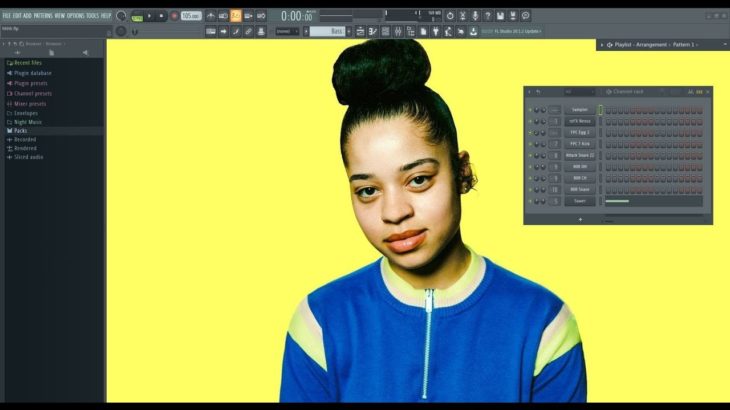Open the Sliced audio folder
The width and height of the screenshot is (730, 410).
(28, 157)
